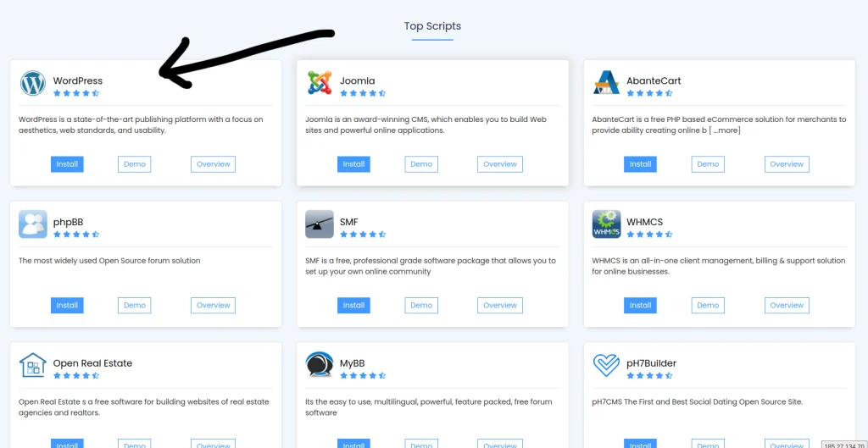Open the WHMCS Demo

coord(708,306)
